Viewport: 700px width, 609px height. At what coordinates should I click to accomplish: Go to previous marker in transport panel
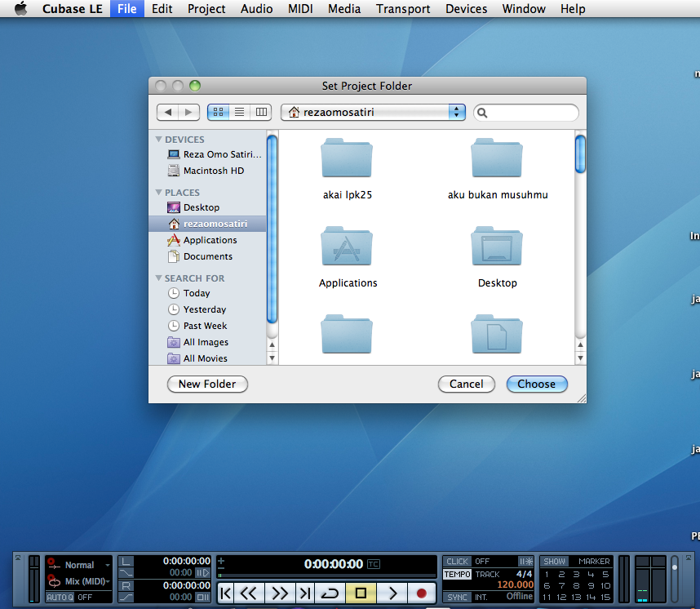point(226,593)
